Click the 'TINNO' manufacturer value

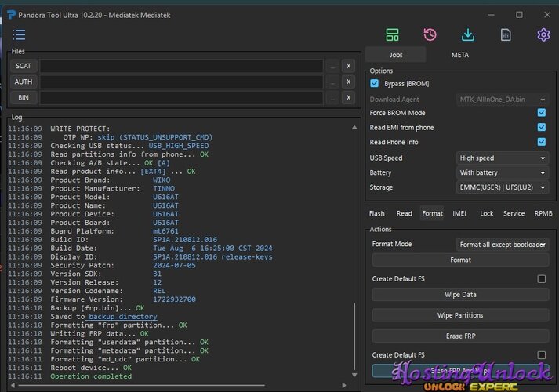click(x=164, y=188)
